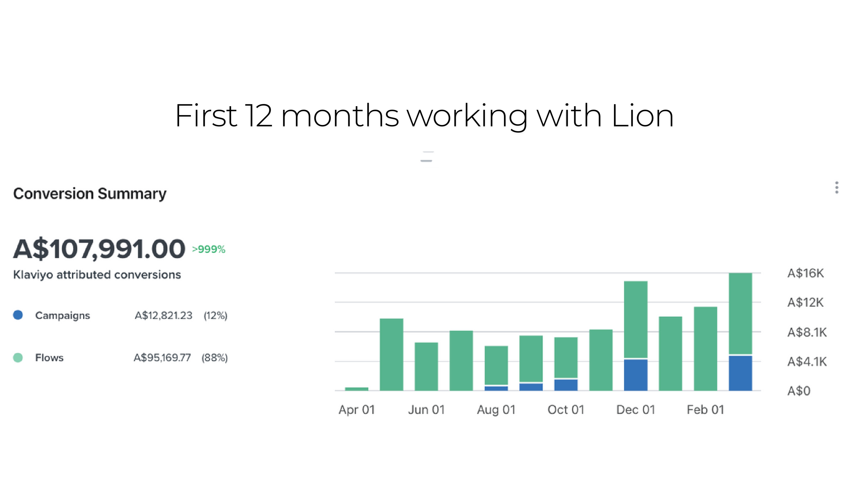Select the Campaigns legend label

(x=62, y=316)
